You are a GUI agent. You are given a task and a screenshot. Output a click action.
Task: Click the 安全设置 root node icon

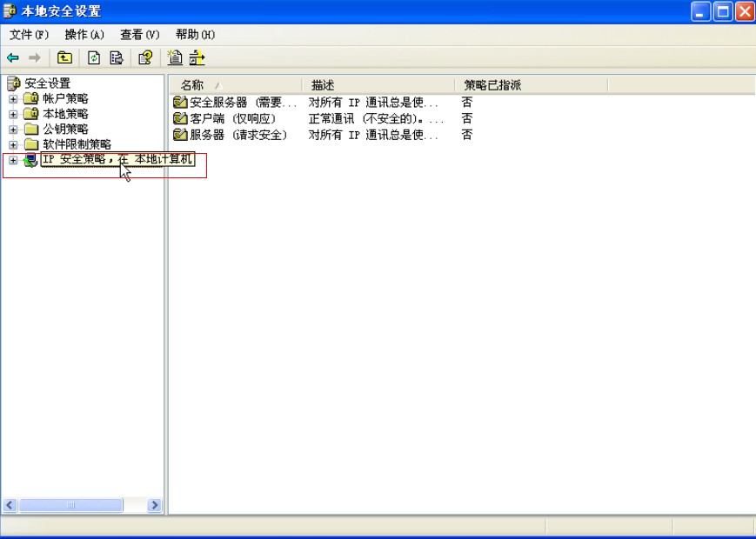tap(14, 83)
